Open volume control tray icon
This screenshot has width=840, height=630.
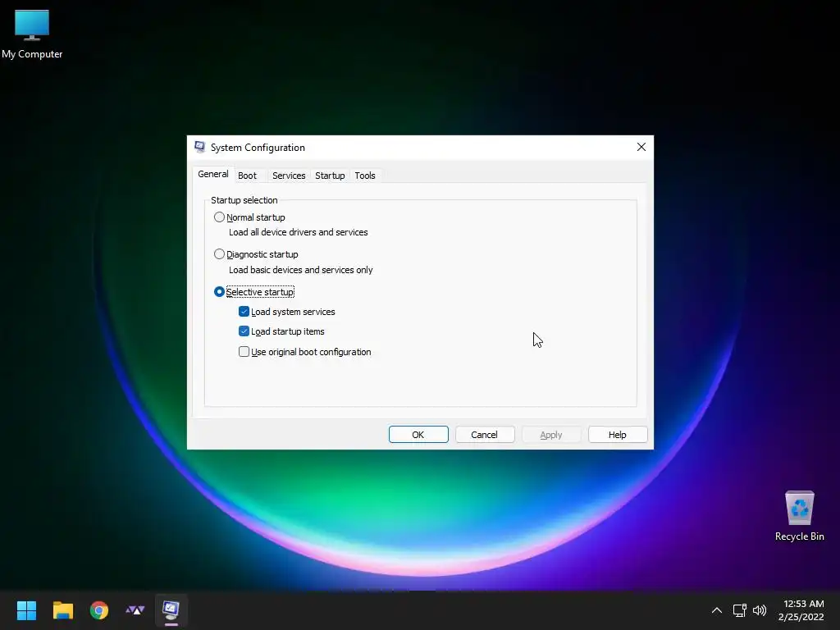760,610
